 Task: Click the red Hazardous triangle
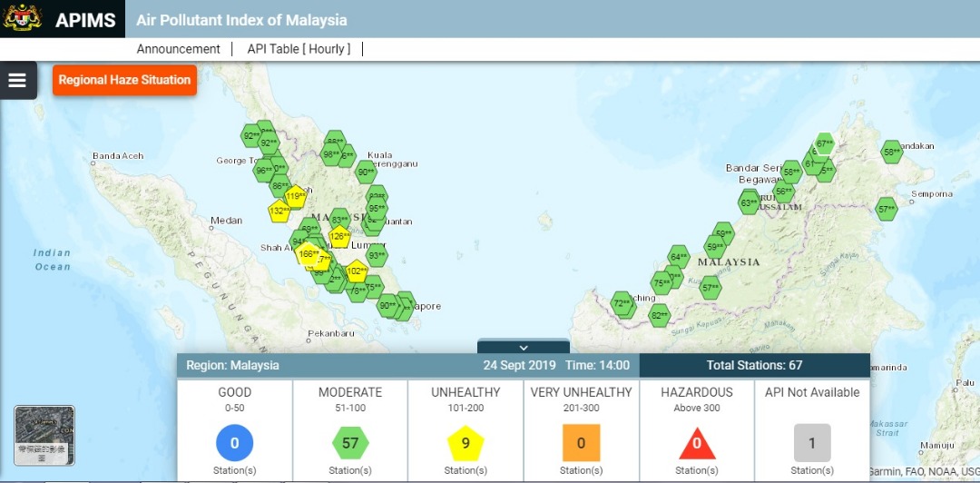coord(697,444)
